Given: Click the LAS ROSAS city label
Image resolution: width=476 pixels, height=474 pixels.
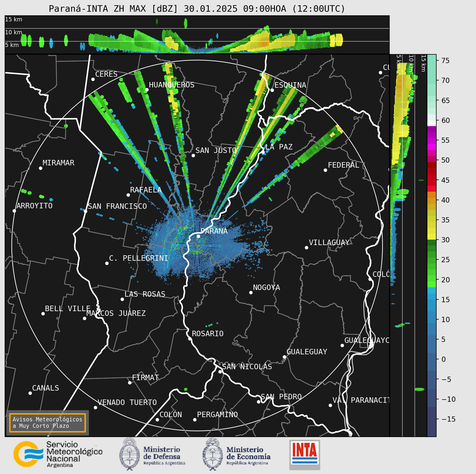Looking at the screenshot, I should (x=145, y=294).
